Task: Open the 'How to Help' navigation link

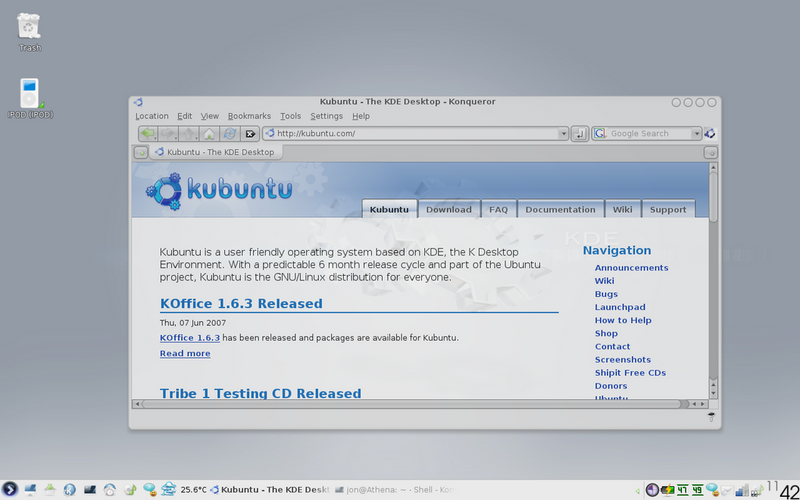Action: [623, 320]
